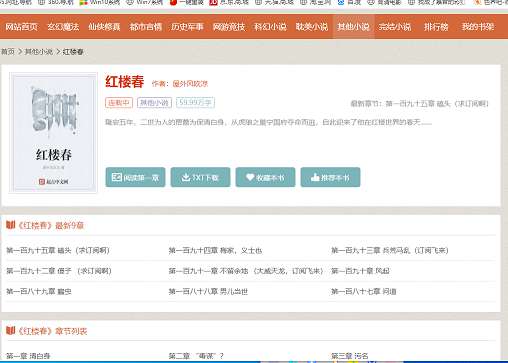This screenshot has width=508, height=363.
Task: Open chapter 第一百九十五章 in latest chapters list
Action: 58,250
